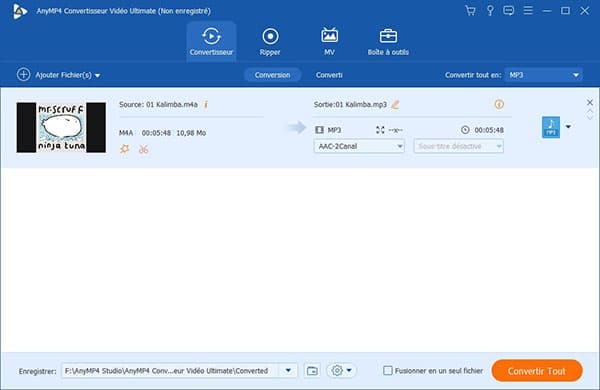Open the gear settings dropdown

[x=341, y=370]
